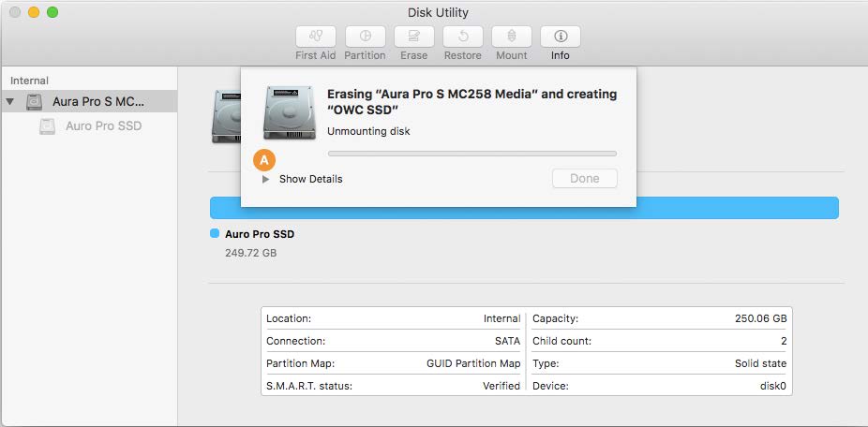The height and width of the screenshot is (427, 868).
Task: Click the blue Auro Pro SSD legend swatch
Action: [215, 234]
